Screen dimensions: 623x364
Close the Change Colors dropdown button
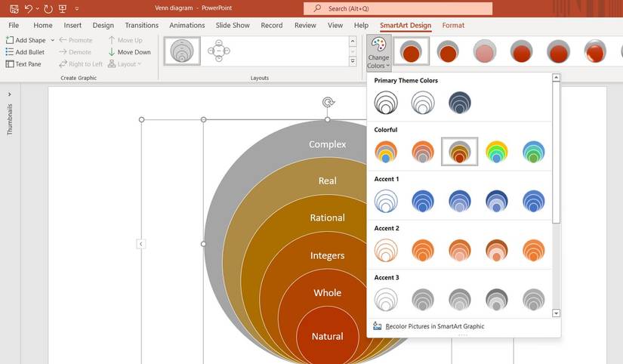[x=378, y=53]
